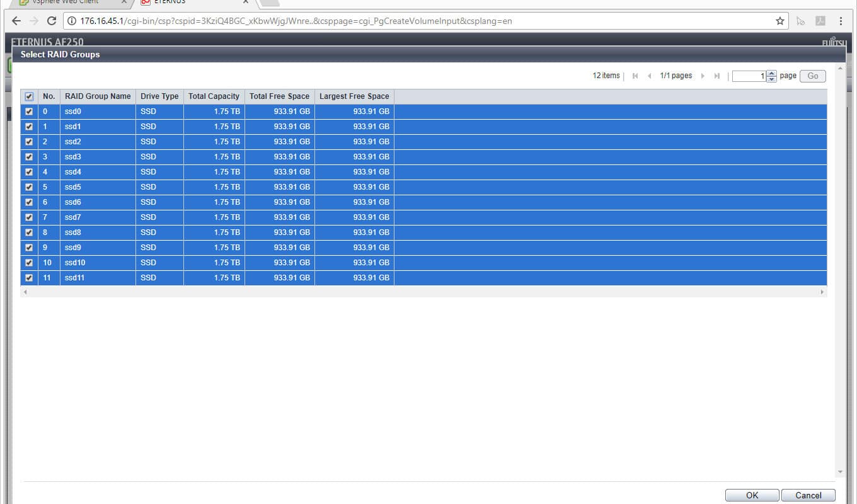Sort by the RAID Group Name column header
The height and width of the screenshot is (504, 857).
tap(98, 96)
